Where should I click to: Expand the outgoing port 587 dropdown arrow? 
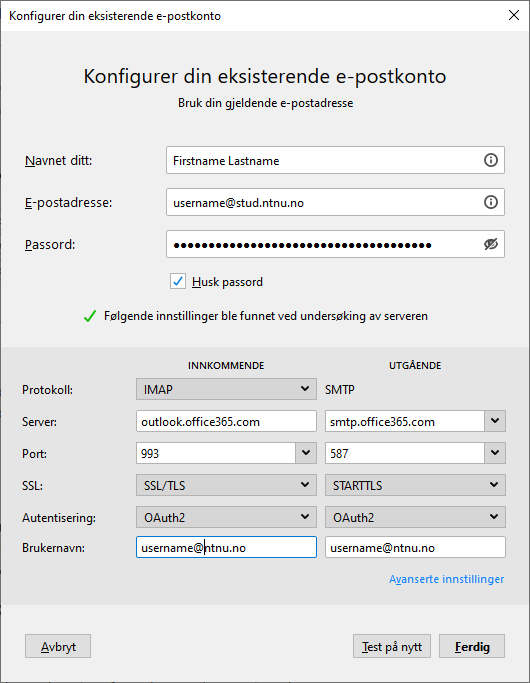tap(495, 453)
